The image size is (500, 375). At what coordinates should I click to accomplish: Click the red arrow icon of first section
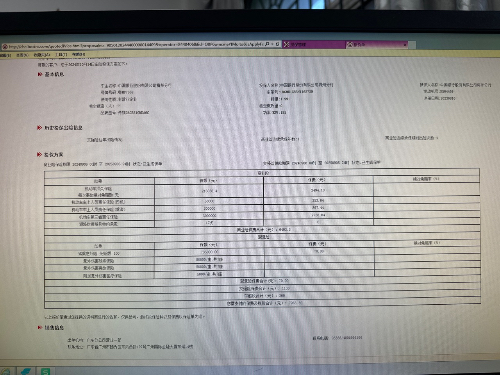40,74
